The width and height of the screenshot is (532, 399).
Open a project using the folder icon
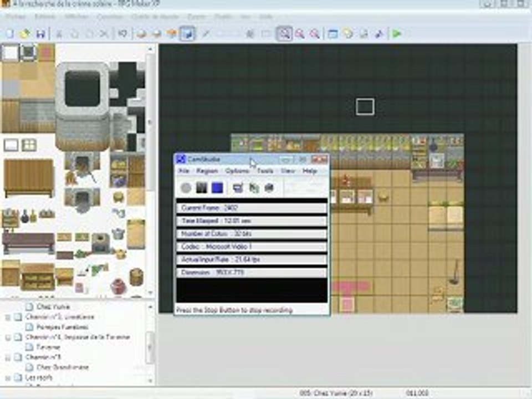(x=25, y=34)
